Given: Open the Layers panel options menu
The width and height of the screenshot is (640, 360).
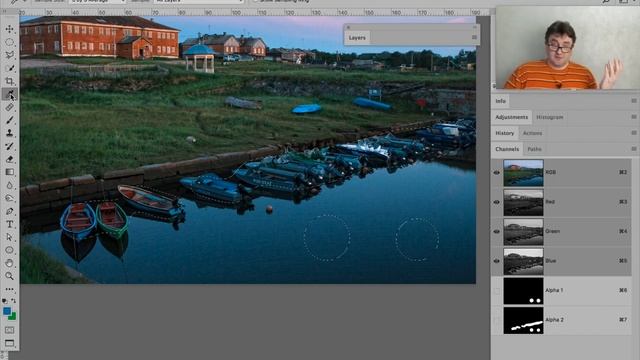Looking at the screenshot, I should 474,38.
